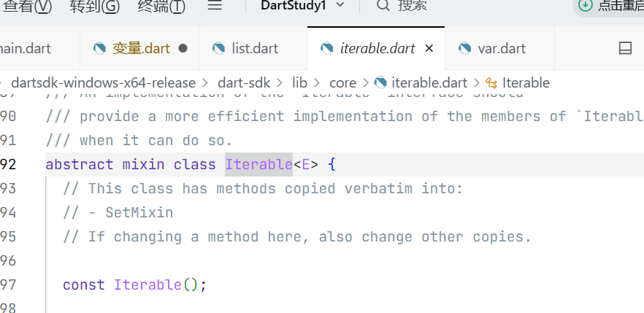Image resolution: width=644 pixels, height=313 pixels.
Task: Click the Dart icon on 变量.dart tab
Action: (x=100, y=48)
